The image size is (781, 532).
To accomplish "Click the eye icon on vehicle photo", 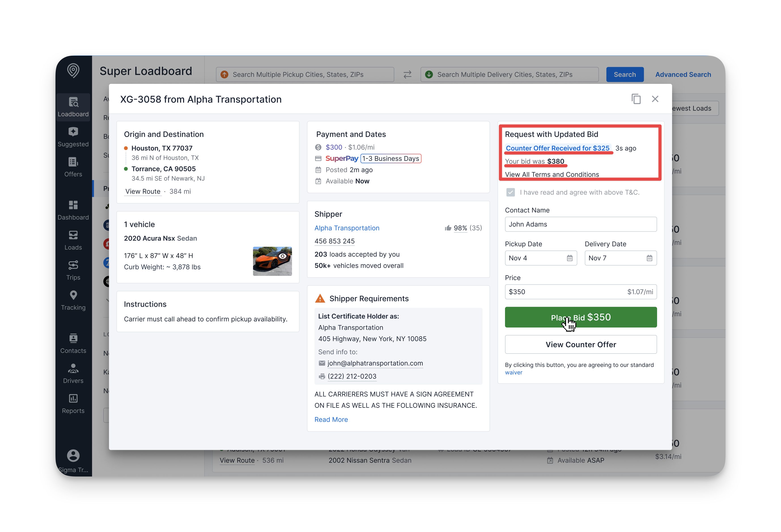I will [283, 256].
